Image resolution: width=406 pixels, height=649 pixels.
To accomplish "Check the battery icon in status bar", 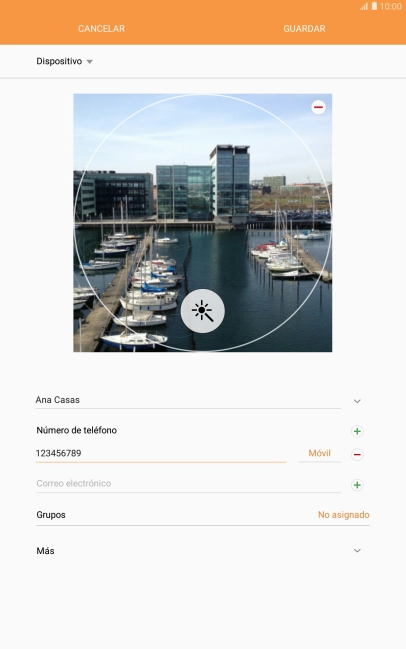I will [374, 6].
